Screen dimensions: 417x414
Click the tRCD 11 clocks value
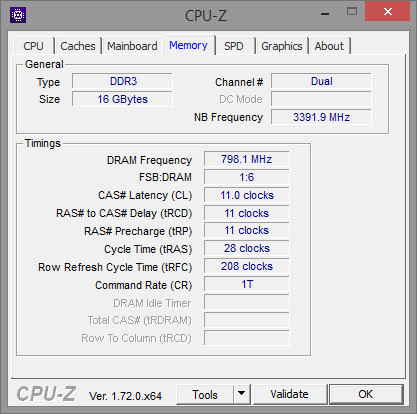pos(247,213)
